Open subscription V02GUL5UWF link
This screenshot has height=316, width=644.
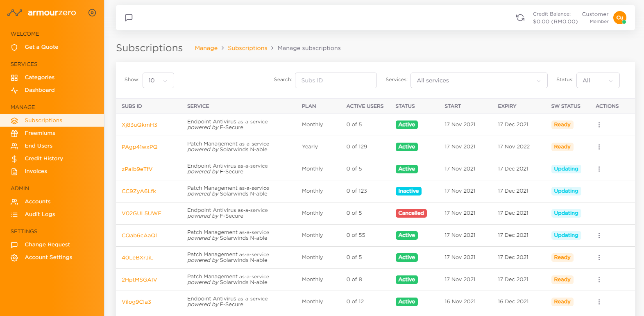tap(141, 214)
